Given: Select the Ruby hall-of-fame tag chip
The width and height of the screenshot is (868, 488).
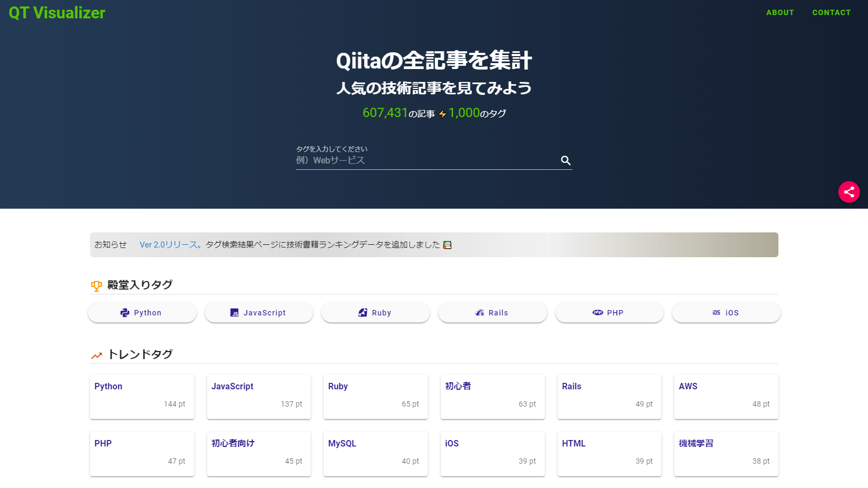Looking at the screenshot, I should tap(375, 313).
